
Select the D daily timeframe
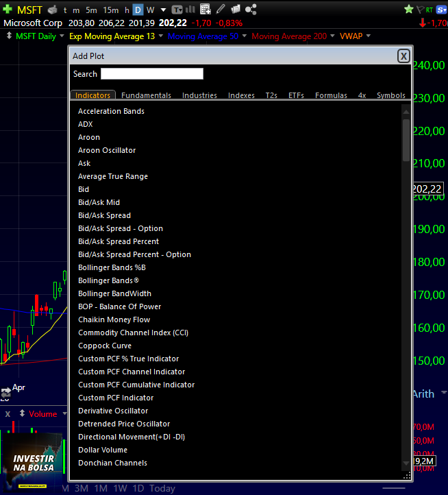(x=138, y=10)
